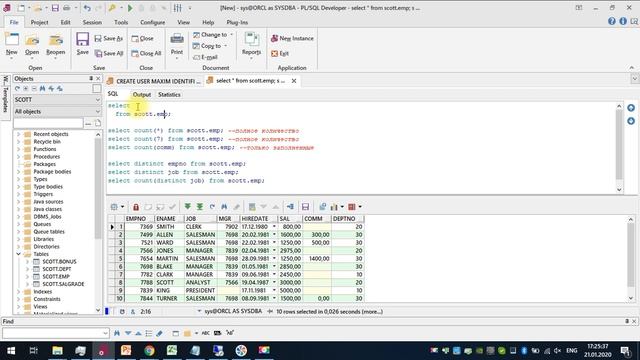Click lower blue arrow beside SQL editor
The image size is (640, 360).
click(631, 121)
